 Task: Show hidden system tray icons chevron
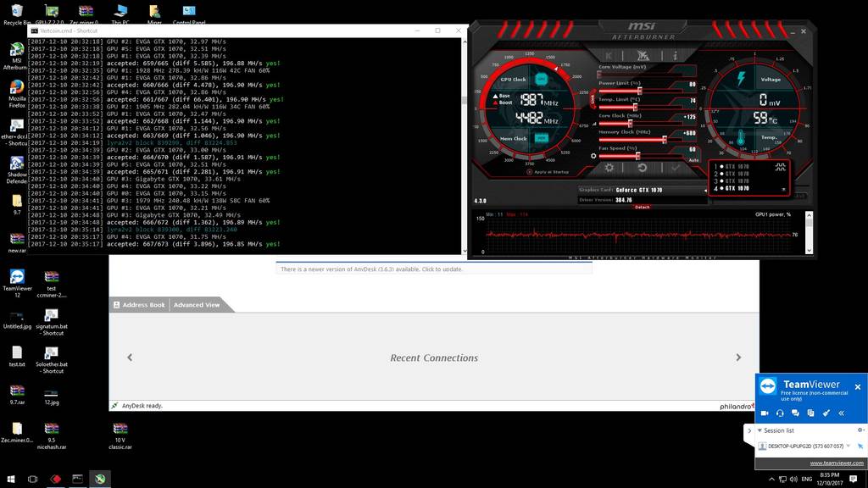[771, 480]
